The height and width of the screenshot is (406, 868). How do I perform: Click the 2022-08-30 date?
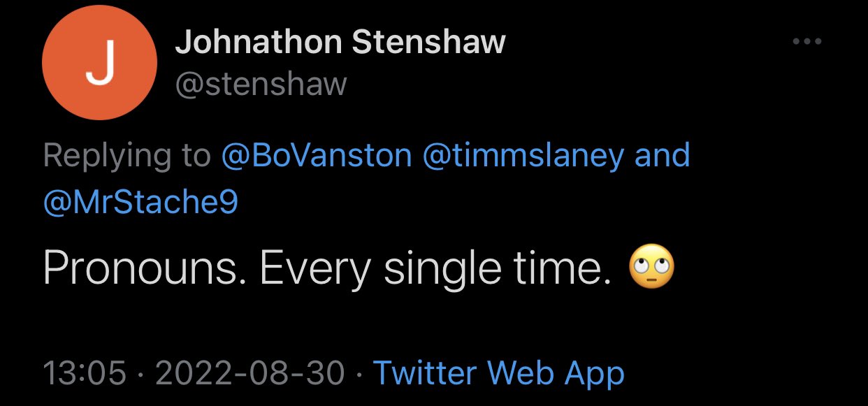pyautogui.click(x=251, y=372)
